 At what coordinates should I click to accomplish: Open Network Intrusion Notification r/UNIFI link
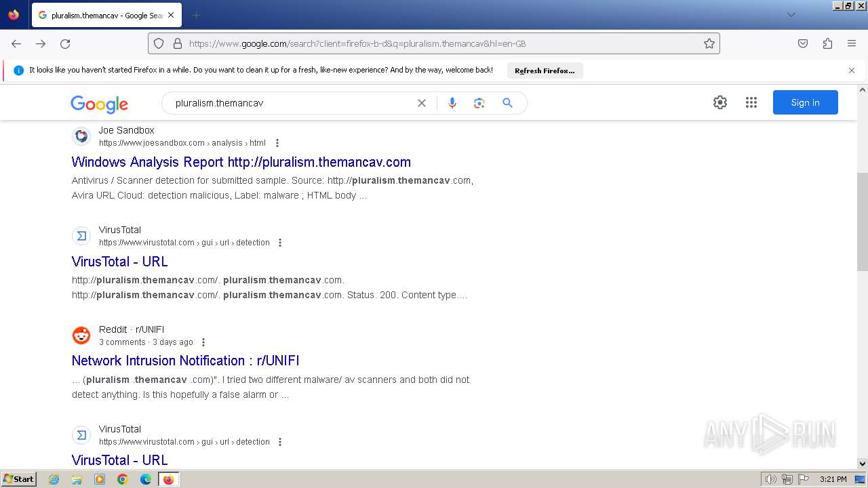click(185, 361)
